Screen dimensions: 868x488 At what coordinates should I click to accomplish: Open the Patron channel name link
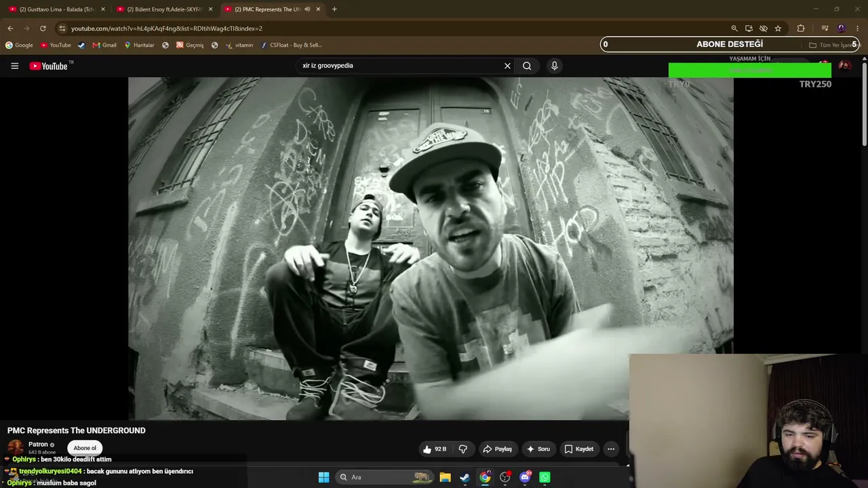coord(38,445)
